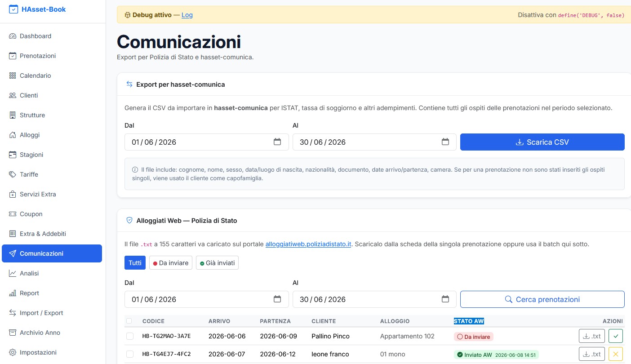Click the STATO AW column header
The image size is (631, 364).
(469, 321)
